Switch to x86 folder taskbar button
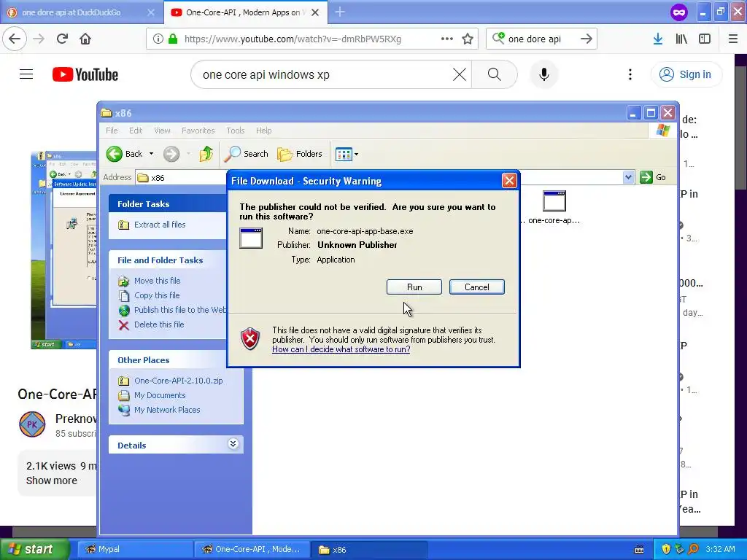The width and height of the screenshot is (747, 560). tap(368, 550)
